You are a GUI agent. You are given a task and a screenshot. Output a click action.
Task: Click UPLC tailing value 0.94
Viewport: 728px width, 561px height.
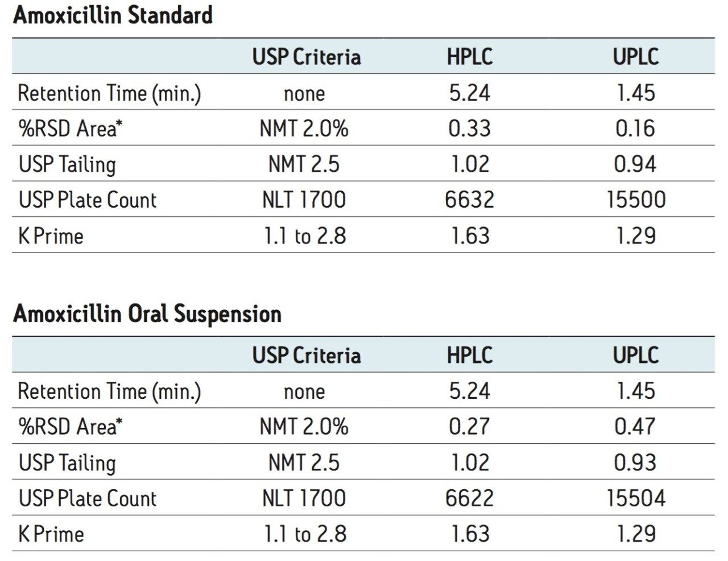(x=635, y=164)
